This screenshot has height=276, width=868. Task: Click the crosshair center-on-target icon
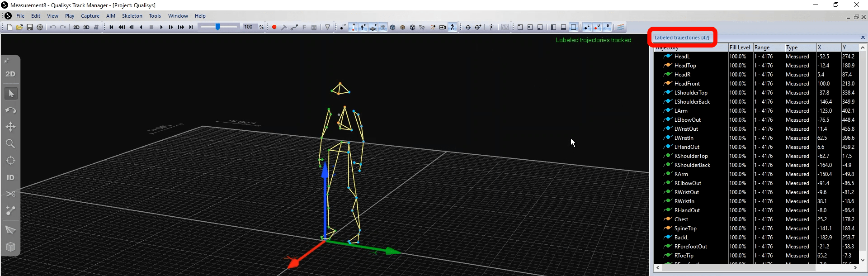pos(468,27)
